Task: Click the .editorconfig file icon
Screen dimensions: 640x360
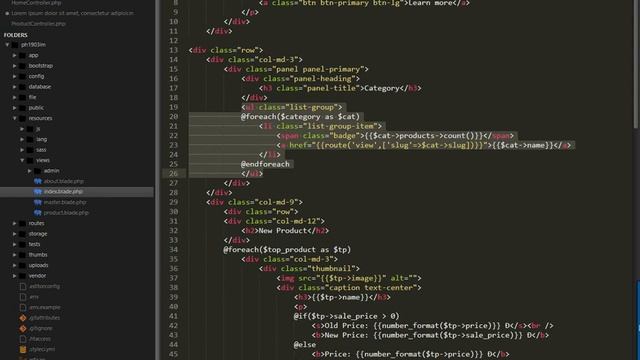Action: point(23,287)
